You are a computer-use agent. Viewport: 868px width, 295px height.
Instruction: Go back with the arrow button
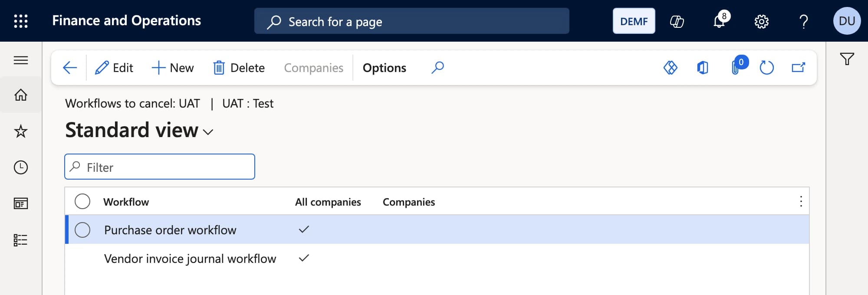tap(70, 68)
